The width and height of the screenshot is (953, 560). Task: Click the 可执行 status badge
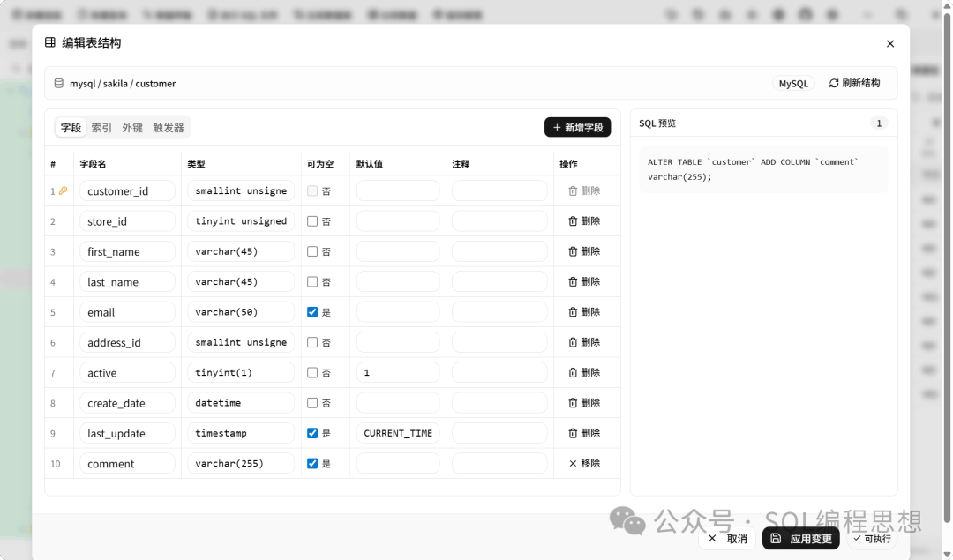872,538
